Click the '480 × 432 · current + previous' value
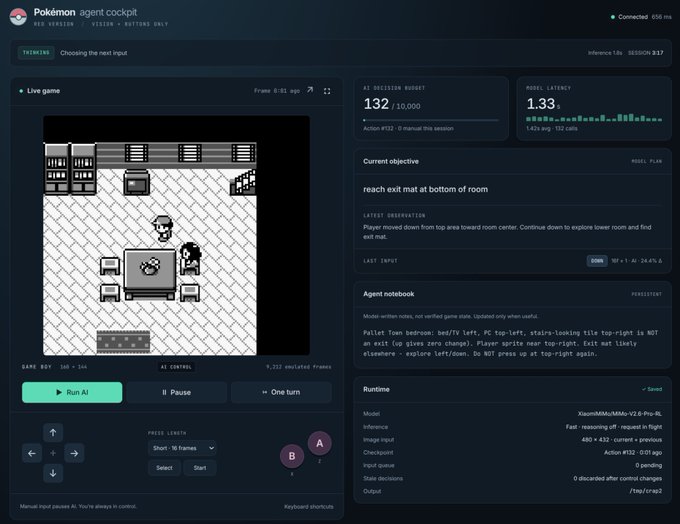The height and width of the screenshot is (524, 680). point(622,440)
